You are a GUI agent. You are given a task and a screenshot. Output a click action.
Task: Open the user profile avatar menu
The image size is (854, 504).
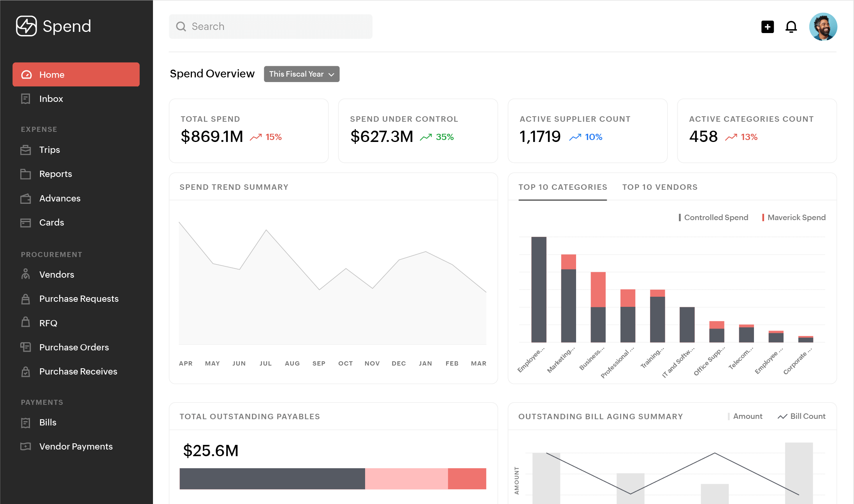pos(823,27)
